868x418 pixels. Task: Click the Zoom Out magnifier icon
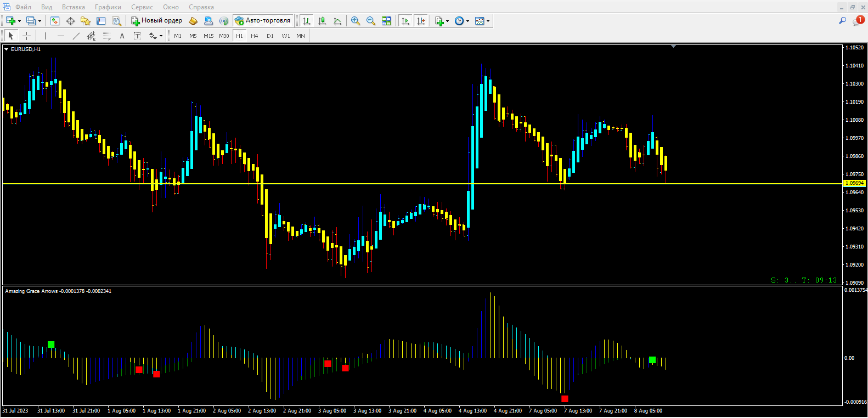371,21
